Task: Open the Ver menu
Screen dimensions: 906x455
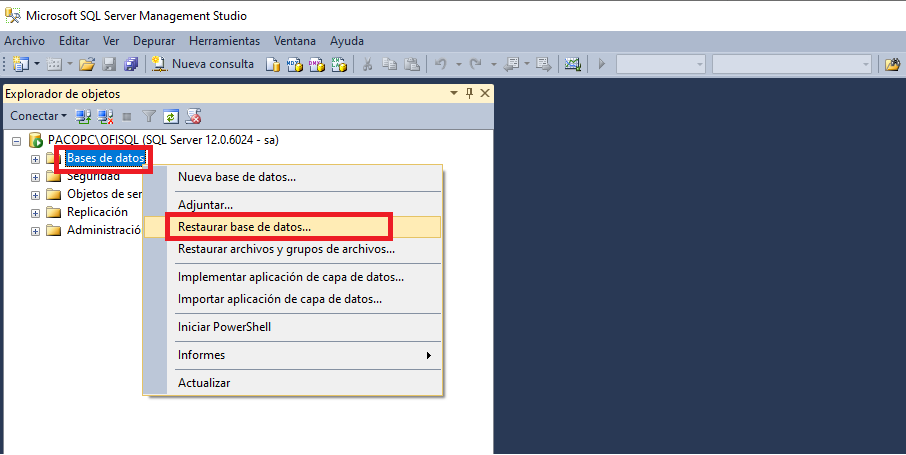Action: 111,41
